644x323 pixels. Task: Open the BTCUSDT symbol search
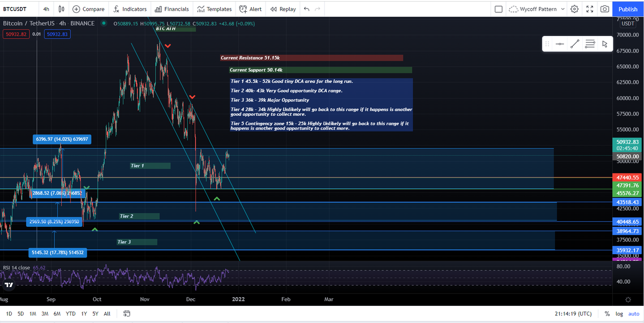(x=14, y=9)
